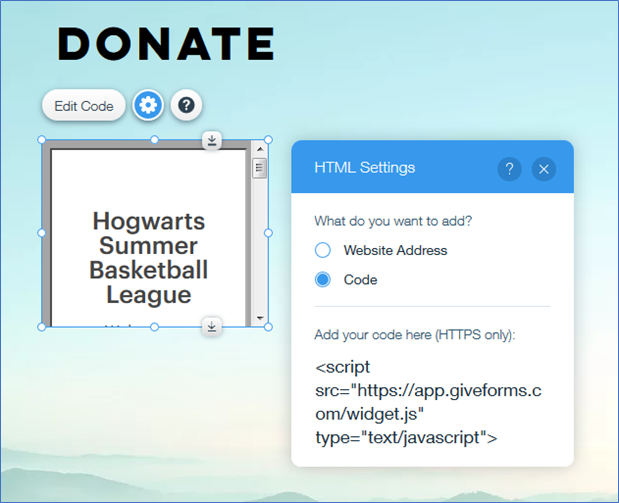Screen dimensions: 619x503
Task: Open settings with the blue gear icon
Action: [148, 105]
